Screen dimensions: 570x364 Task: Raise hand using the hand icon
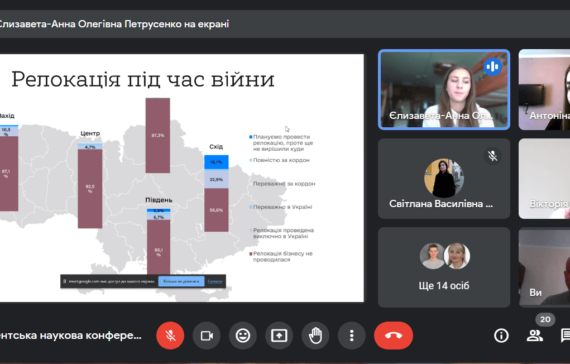315,335
